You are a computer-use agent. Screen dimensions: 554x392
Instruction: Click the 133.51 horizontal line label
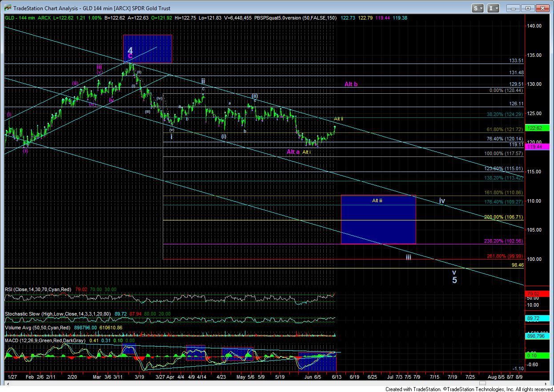pos(516,61)
